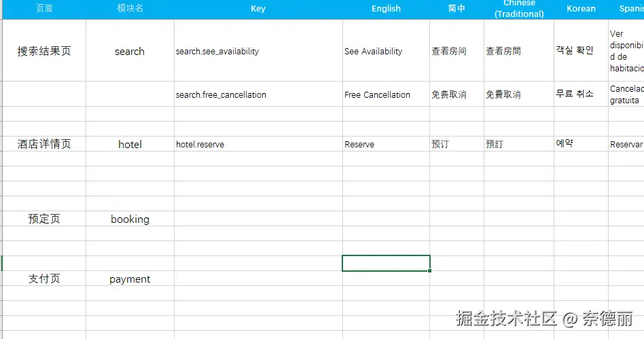Viewport: 644px width, 339px height.
Task: Select the Spanish Reservar cell
Action: point(626,144)
